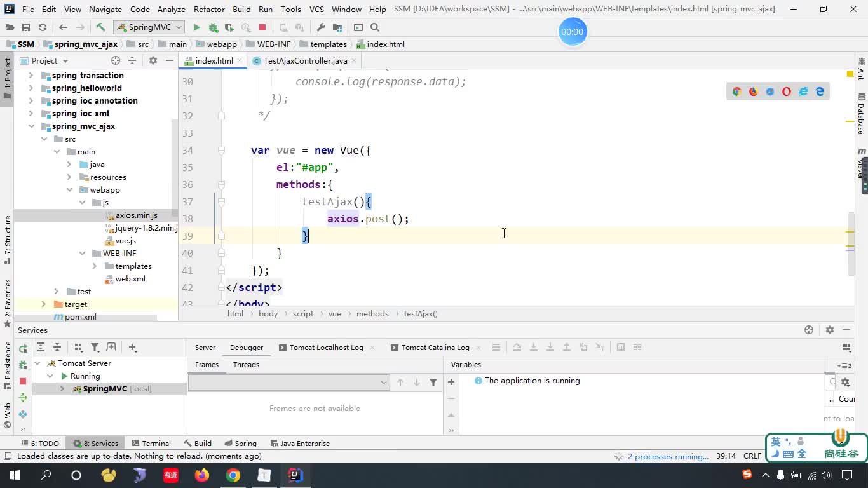The width and height of the screenshot is (868, 488).
Task: Expand the SpringMVC [local] service node
Action: pyautogui.click(x=62, y=388)
